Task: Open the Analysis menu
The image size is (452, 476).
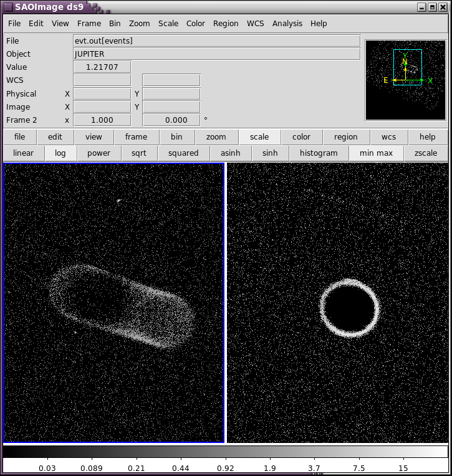Action: pos(287,24)
